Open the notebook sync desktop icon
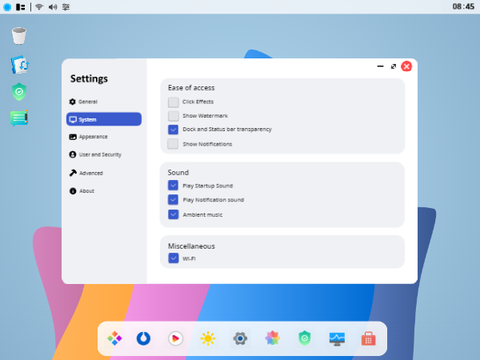The width and height of the screenshot is (480, 360). [x=20, y=64]
